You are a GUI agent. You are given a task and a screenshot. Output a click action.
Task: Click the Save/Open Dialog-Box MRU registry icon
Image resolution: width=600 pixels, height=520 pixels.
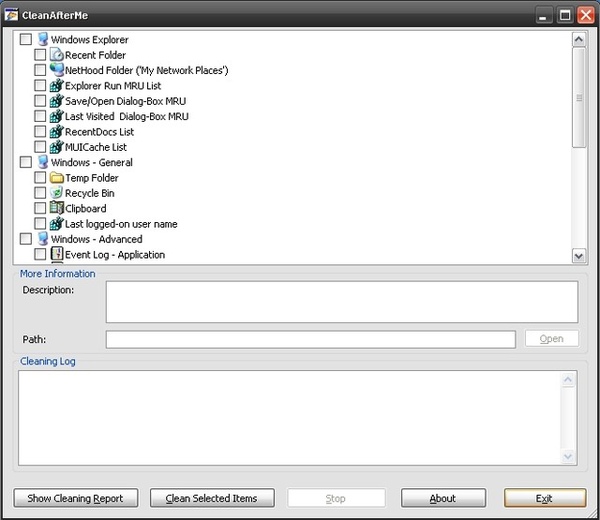[x=57, y=101]
